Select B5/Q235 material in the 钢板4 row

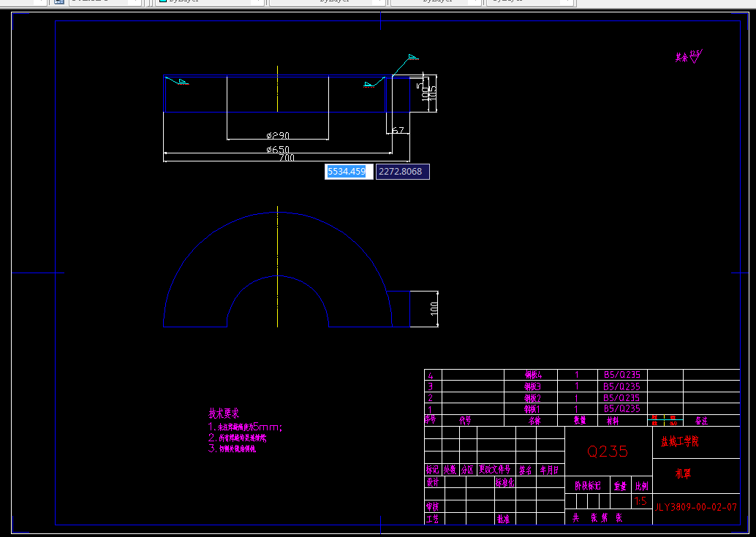click(622, 375)
